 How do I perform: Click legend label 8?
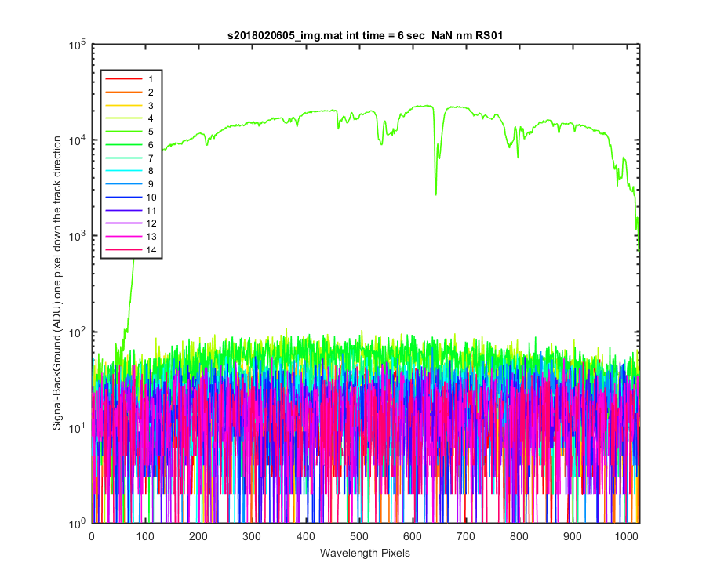coord(151,171)
